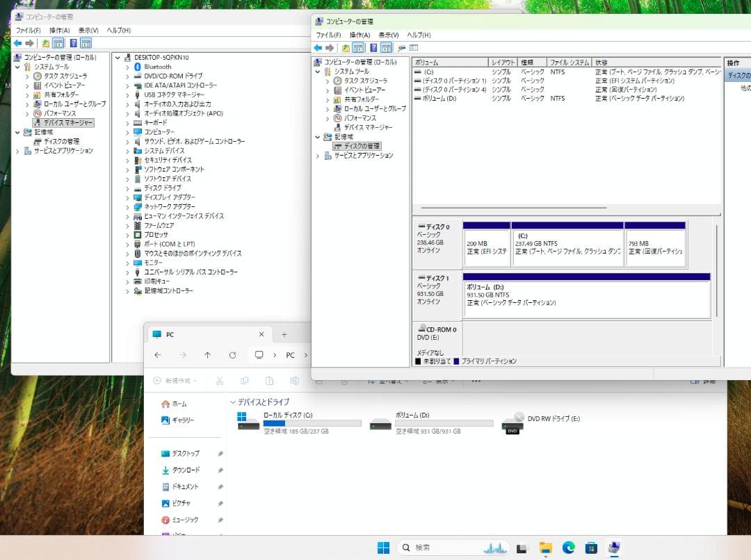Click Up one level icon in front Computer Management toolbar
This screenshot has width=751, height=560.
[346, 48]
